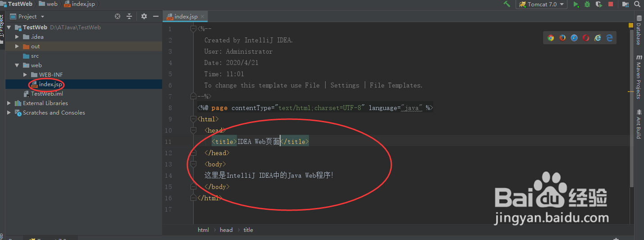Click web folder in the navigation bar

point(48,4)
